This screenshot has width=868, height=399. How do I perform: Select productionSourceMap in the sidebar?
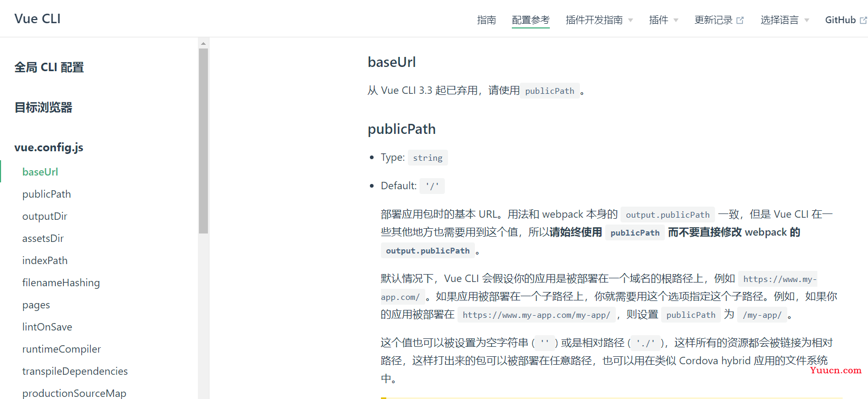click(x=74, y=393)
